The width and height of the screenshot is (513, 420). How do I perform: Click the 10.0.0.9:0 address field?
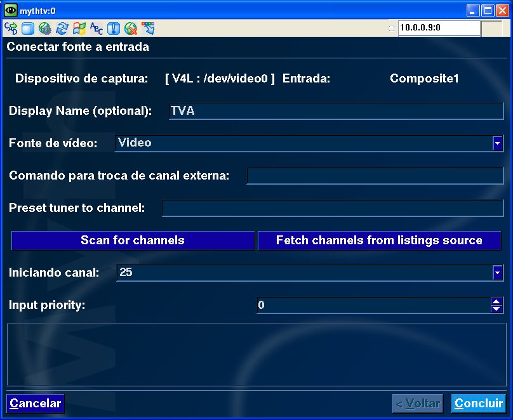[439, 28]
